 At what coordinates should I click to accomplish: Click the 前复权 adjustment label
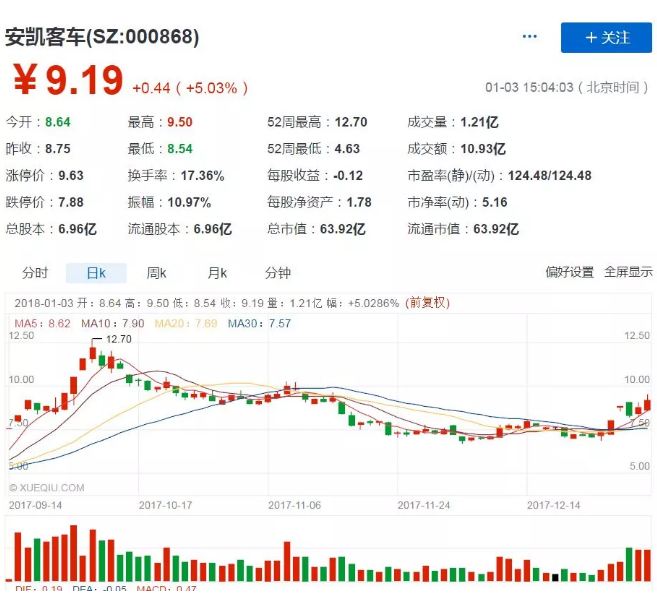[427, 303]
